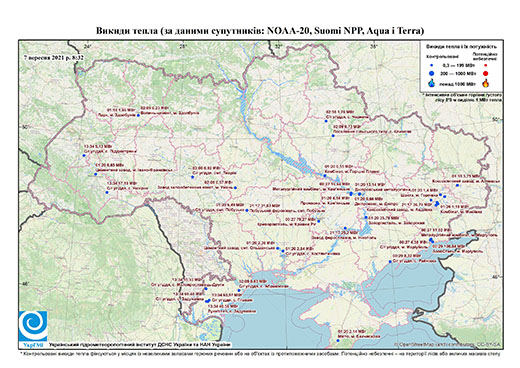Viewport: 520px width, 368px height.
Task: Select the large red circle in legend
Action: [485, 73]
